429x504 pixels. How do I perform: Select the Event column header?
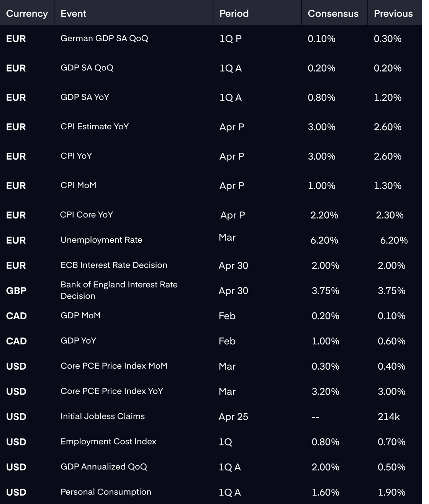tap(73, 13)
